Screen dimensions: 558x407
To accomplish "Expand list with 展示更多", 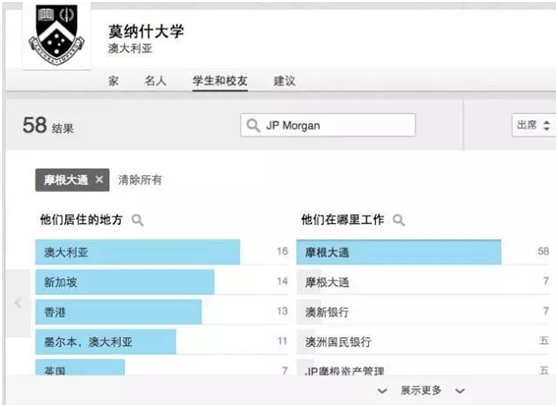I will (x=421, y=390).
